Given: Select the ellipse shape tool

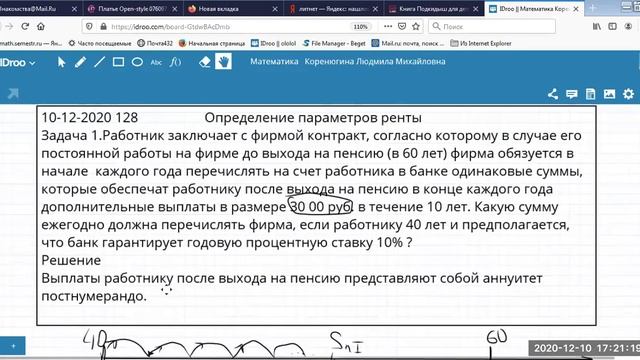Looking at the screenshot, I should (x=137, y=62).
